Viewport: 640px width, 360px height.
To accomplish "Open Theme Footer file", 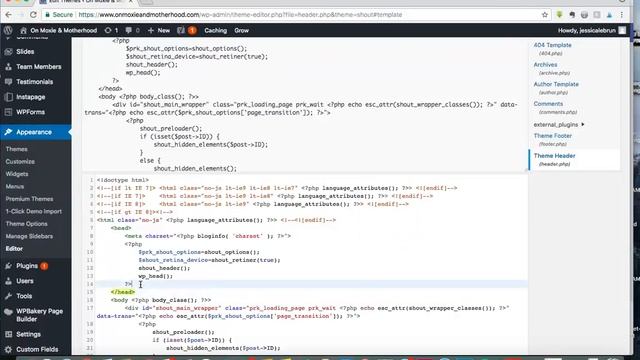I will click(553, 136).
